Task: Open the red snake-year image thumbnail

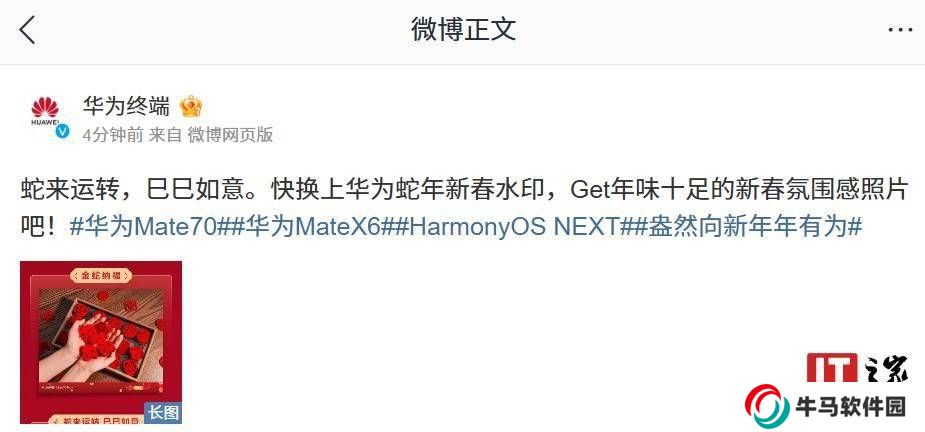Action: 101,342
